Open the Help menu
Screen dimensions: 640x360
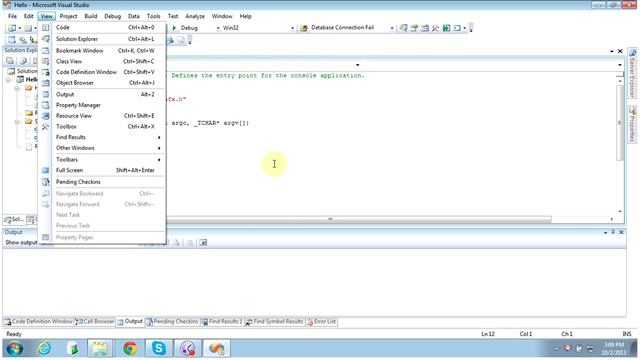(245, 16)
